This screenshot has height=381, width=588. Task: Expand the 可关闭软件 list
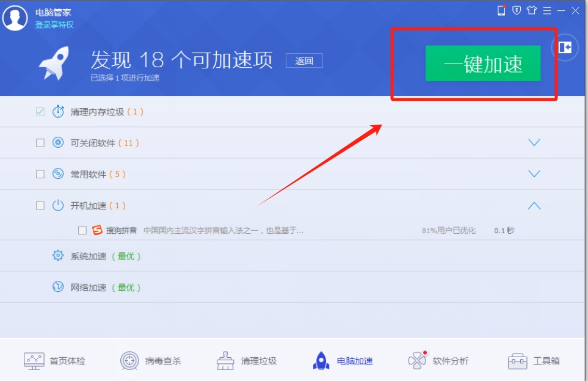[534, 143]
